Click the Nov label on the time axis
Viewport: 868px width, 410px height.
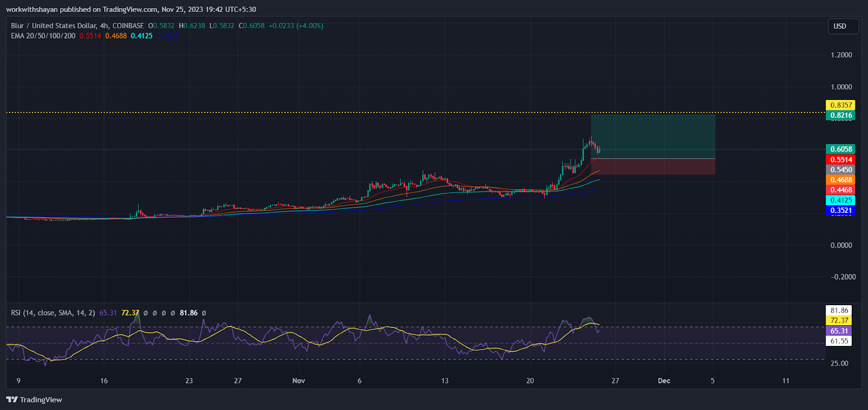pos(298,381)
